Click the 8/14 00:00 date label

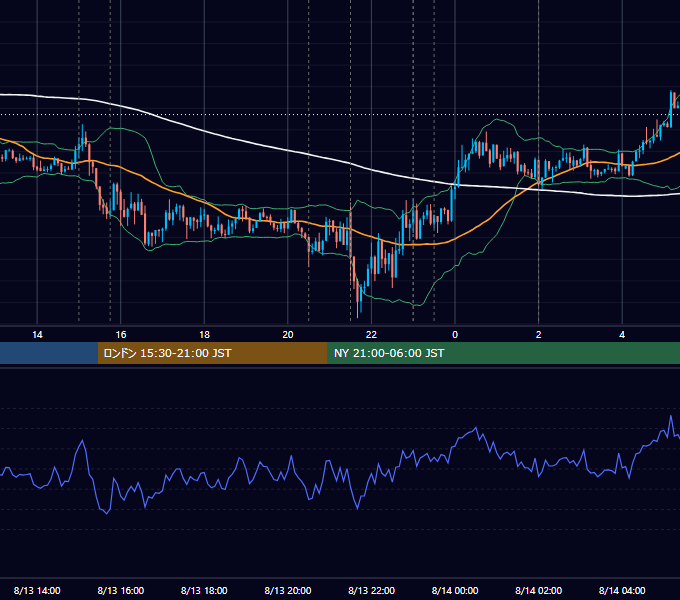click(x=455, y=590)
